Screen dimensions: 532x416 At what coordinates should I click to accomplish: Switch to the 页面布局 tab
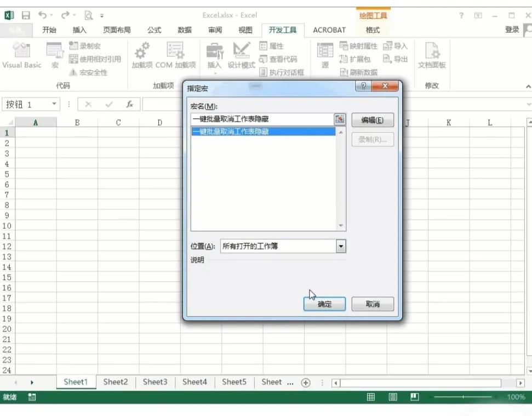click(117, 30)
